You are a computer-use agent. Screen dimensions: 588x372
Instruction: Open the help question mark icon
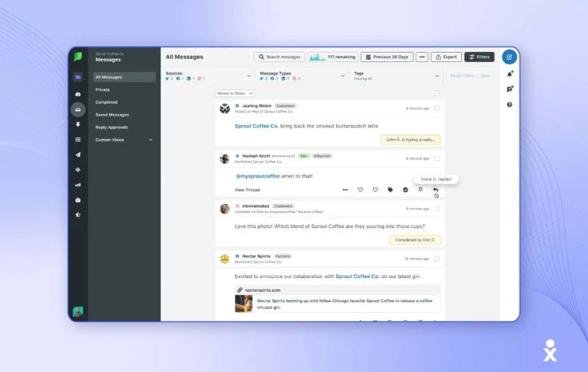509,104
